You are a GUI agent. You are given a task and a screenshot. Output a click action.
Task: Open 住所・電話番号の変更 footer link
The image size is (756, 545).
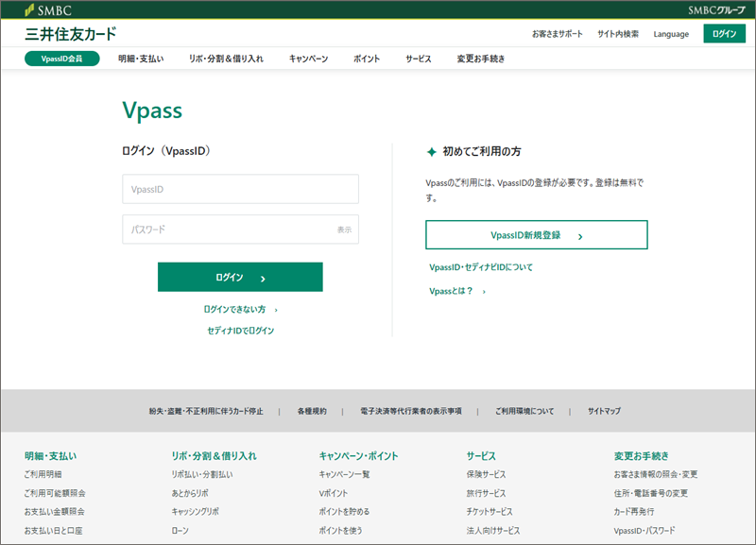[x=650, y=493]
